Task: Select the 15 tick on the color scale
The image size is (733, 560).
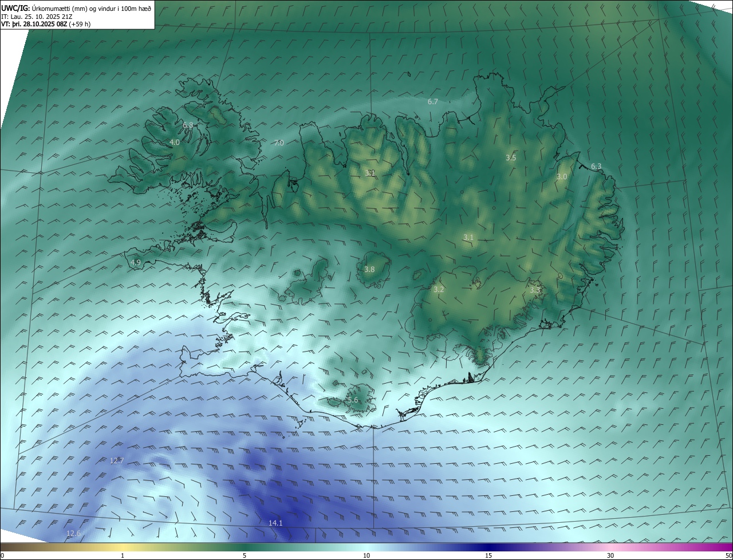Action: 488,555
